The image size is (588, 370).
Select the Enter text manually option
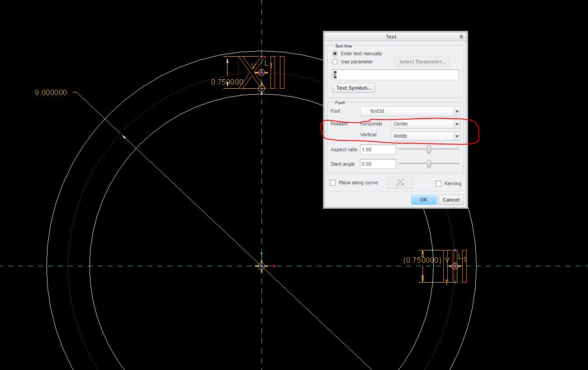pos(335,53)
